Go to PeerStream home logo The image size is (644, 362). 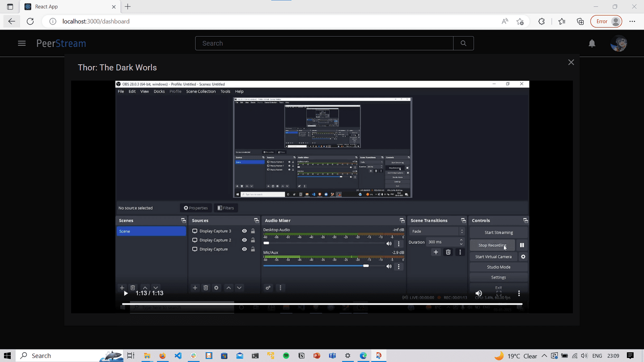[x=61, y=43]
